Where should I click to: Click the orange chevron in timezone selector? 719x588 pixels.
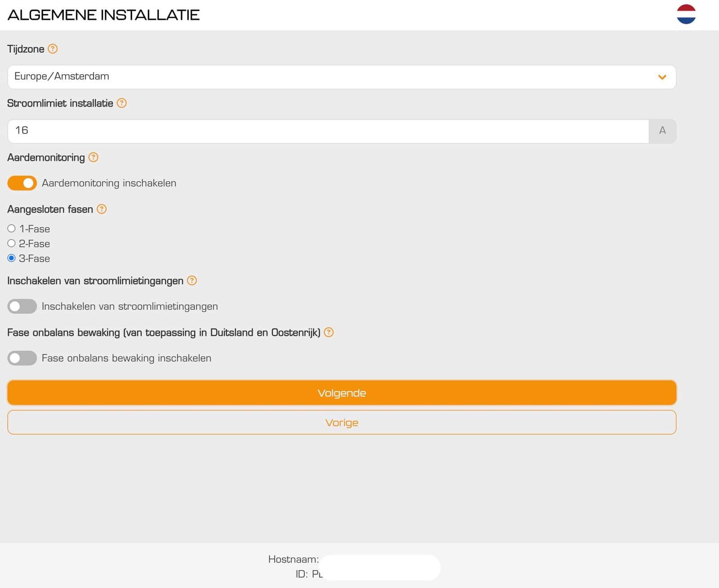[662, 77]
